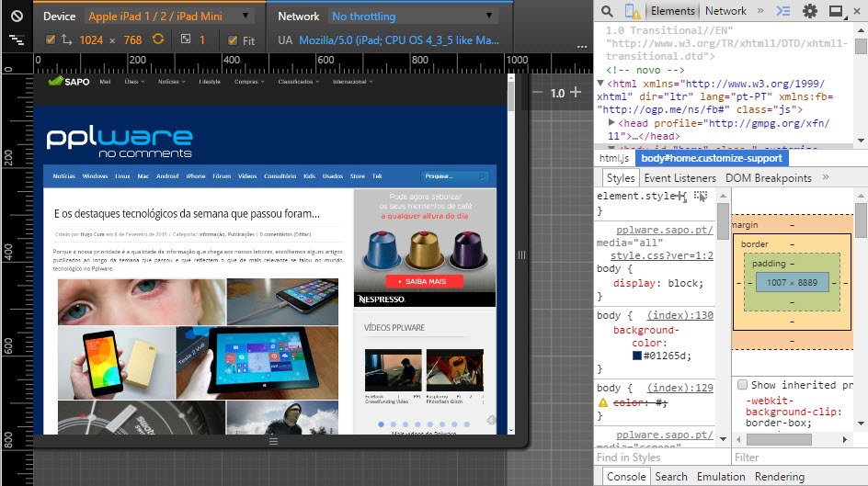Toggle the Fit checkbox

point(233,40)
